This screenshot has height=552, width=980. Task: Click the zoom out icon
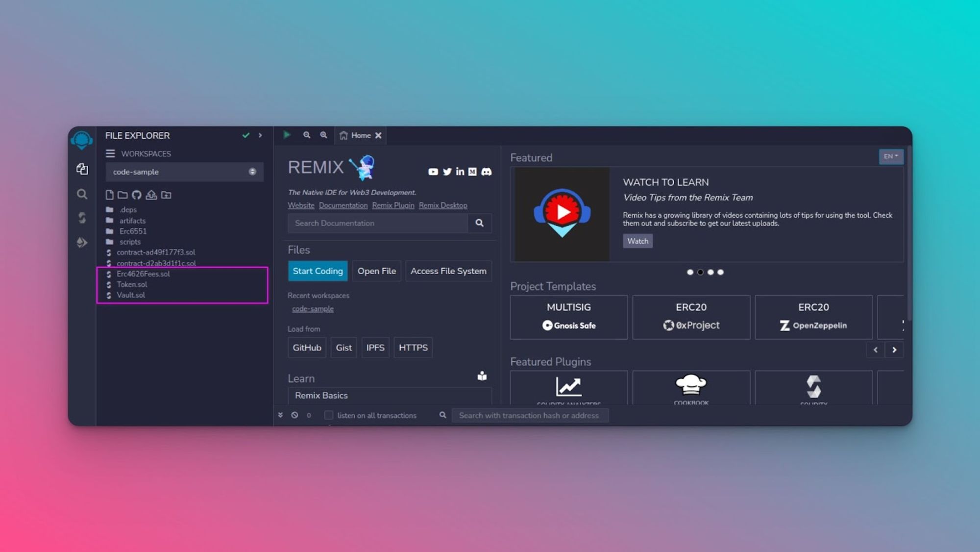[x=307, y=135]
